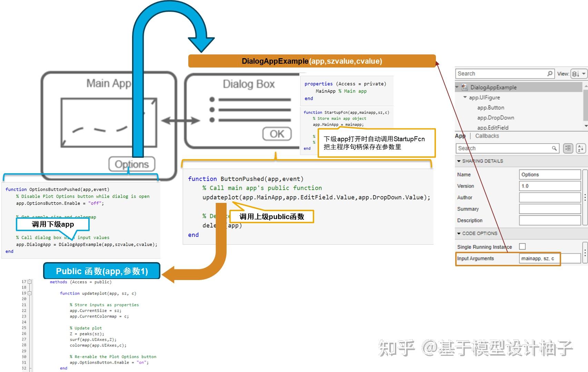Screen dimensions: 588x372
Task: Click the magnifier icon in the App panel search
Action: 554,149
